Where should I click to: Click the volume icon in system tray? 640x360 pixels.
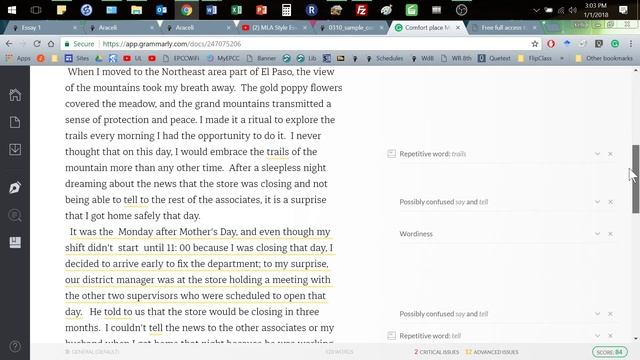click(573, 10)
